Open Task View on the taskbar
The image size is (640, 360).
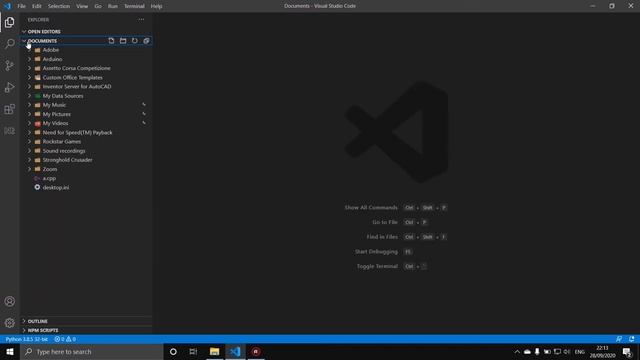[x=193, y=352]
